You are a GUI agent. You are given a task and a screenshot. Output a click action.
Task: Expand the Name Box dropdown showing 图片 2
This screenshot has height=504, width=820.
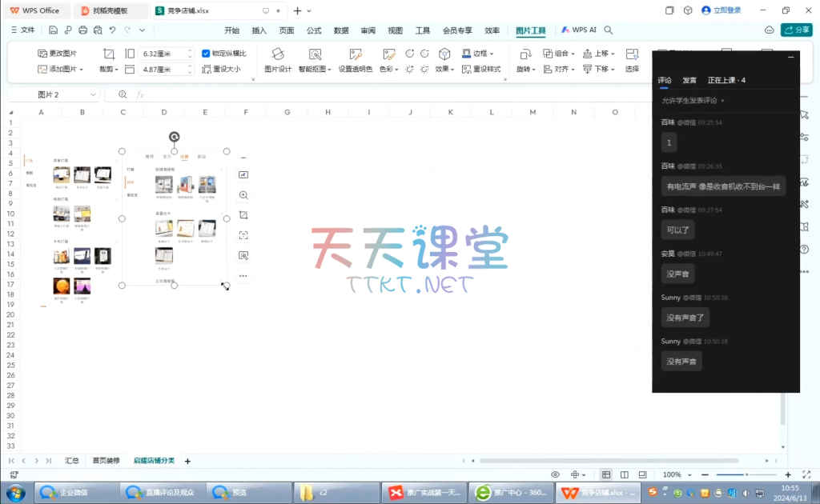tap(94, 94)
